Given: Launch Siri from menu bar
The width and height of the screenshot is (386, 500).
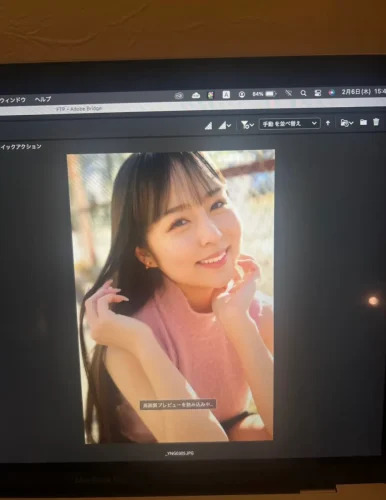Looking at the screenshot, I should pyautogui.click(x=331, y=92).
